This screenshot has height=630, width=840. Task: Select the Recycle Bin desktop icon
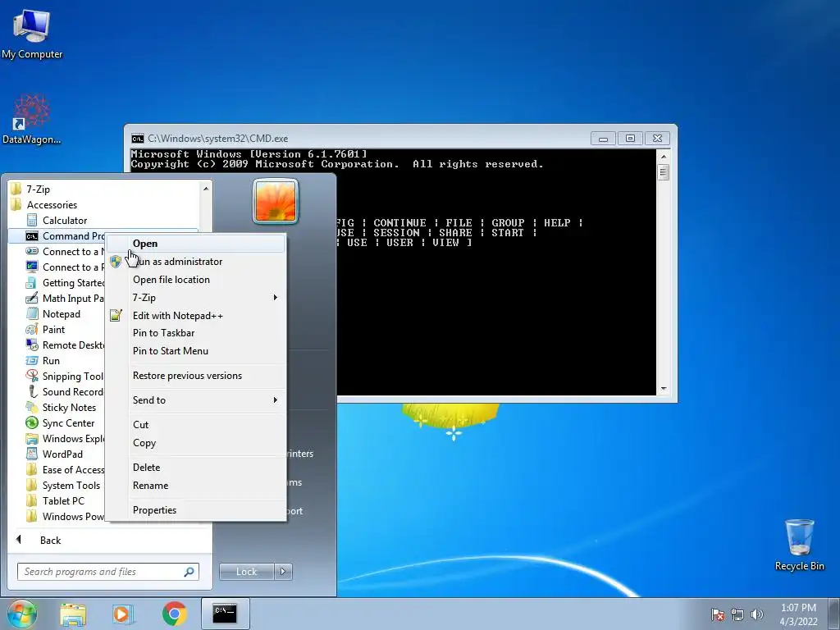pos(799,545)
